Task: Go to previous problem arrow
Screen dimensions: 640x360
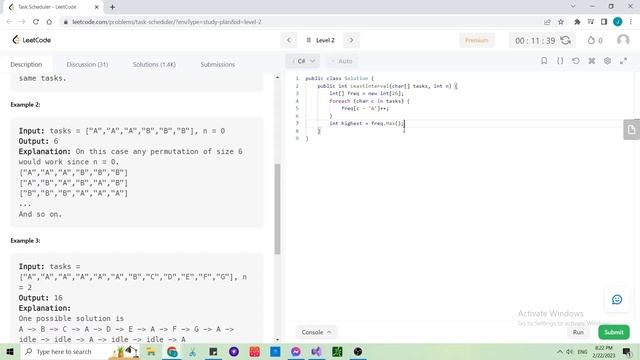Action: click(x=289, y=40)
